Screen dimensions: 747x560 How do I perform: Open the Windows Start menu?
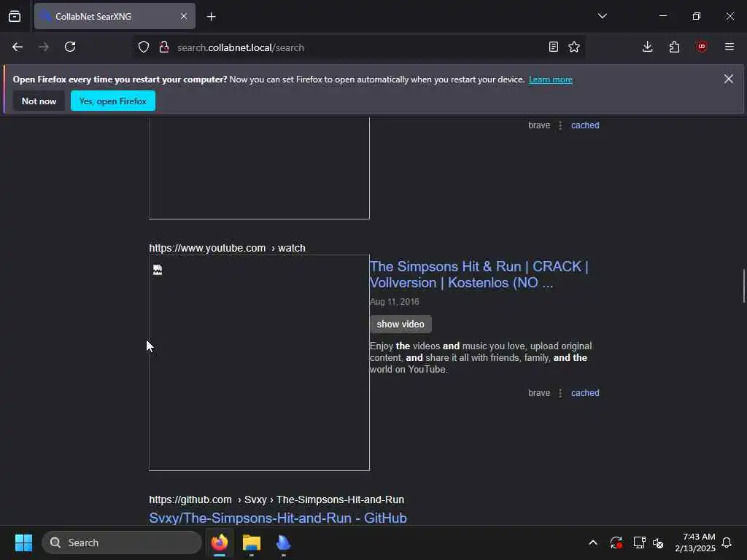[x=23, y=542]
